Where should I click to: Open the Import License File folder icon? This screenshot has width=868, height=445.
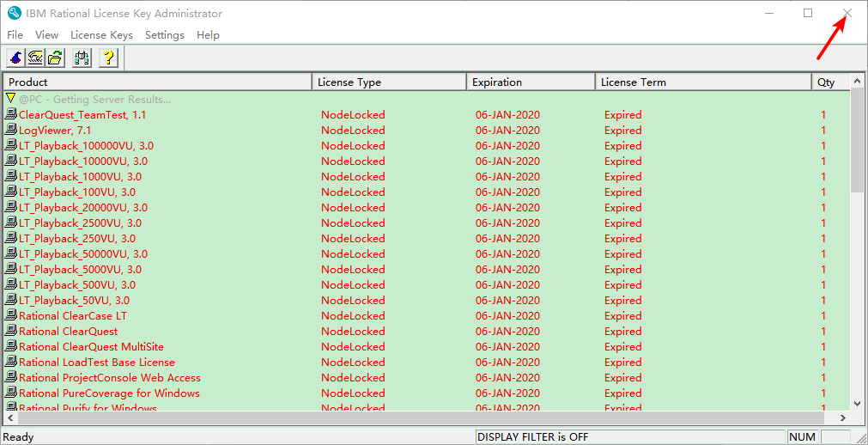(55, 58)
